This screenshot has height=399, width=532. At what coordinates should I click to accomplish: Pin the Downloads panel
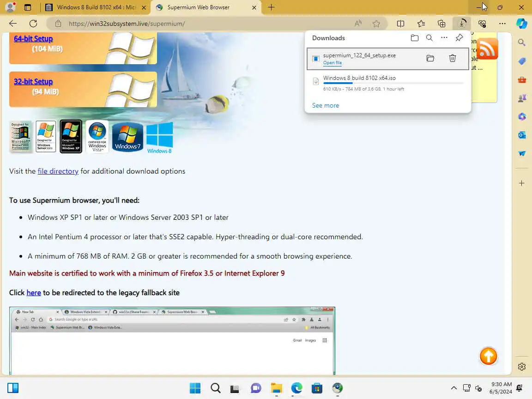tap(459, 38)
